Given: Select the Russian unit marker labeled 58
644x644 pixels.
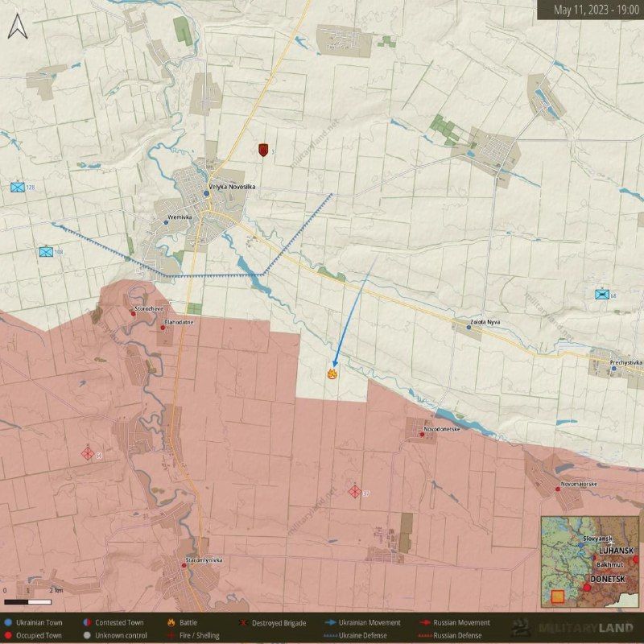Looking at the screenshot, I should tap(88, 454).
